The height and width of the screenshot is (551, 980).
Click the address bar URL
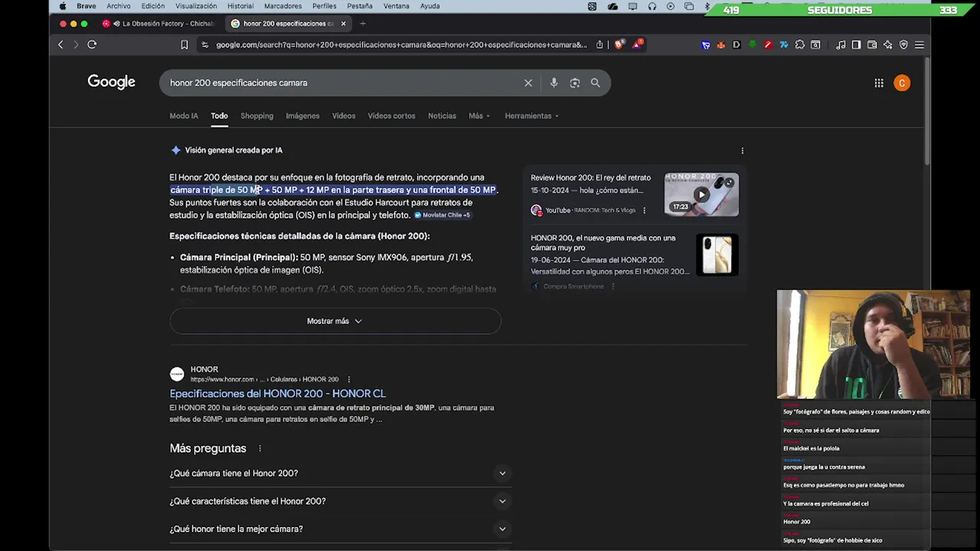(x=401, y=44)
